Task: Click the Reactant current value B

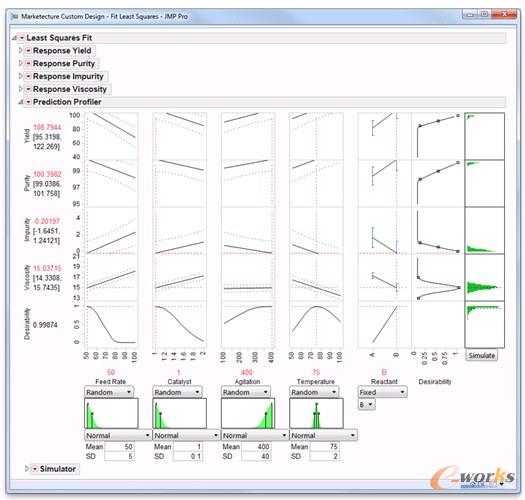Action: 384,372
